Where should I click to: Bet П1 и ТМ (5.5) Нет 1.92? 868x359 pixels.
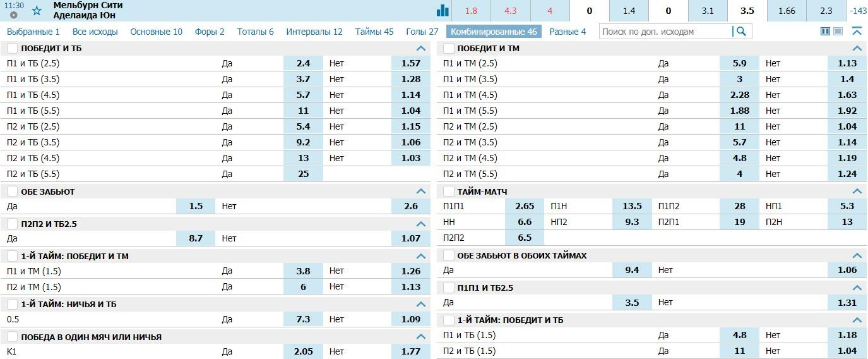point(847,111)
